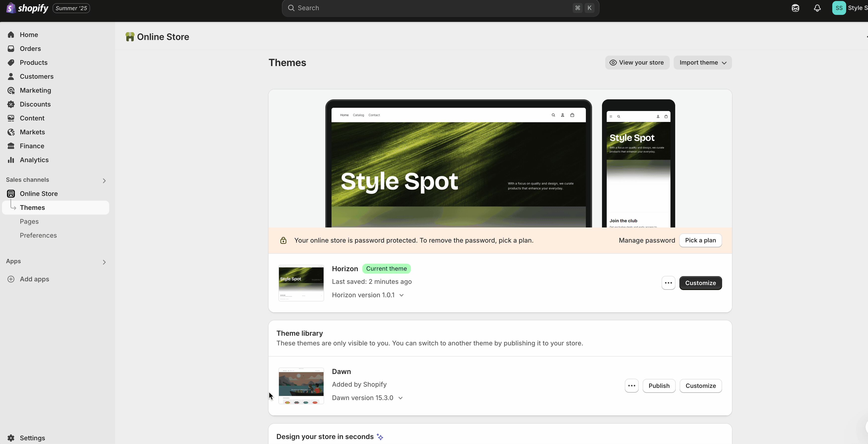The height and width of the screenshot is (444, 868).
Task: Click the notifications bell icon
Action: point(817,8)
